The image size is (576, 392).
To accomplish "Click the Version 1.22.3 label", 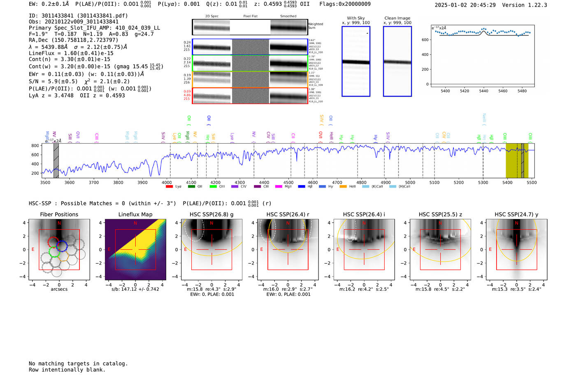I will [x=525, y=5].
